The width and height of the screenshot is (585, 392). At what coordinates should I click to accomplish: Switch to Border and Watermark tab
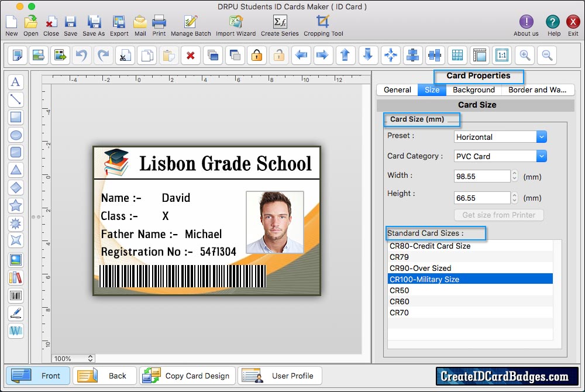point(537,90)
